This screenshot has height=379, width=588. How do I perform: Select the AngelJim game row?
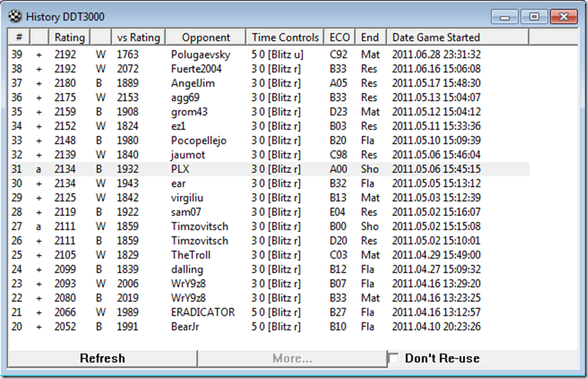click(x=269, y=83)
